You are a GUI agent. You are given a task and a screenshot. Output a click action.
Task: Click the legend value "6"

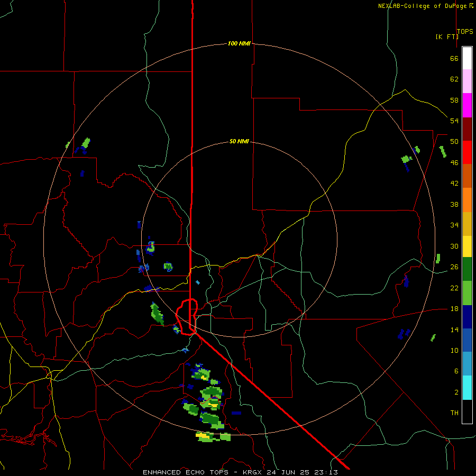pyautogui.click(x=456, y=371)
